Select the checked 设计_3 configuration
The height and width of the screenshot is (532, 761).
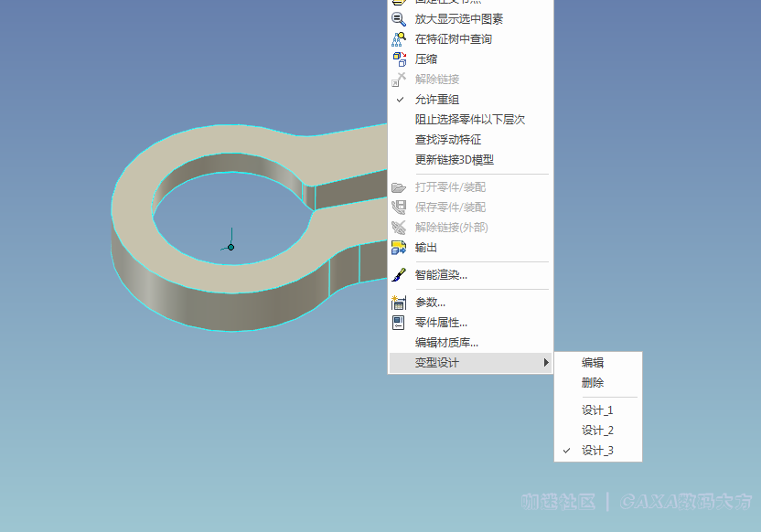[597, 451]
